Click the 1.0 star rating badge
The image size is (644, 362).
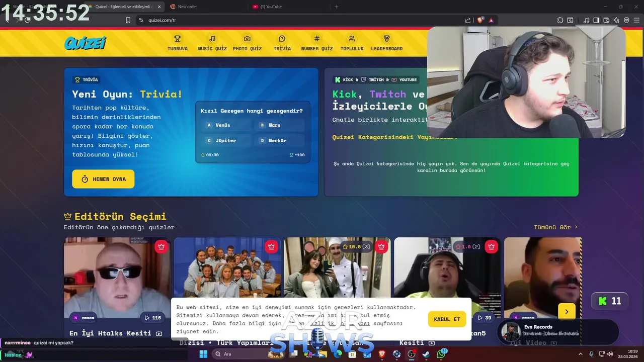[467, 246]
